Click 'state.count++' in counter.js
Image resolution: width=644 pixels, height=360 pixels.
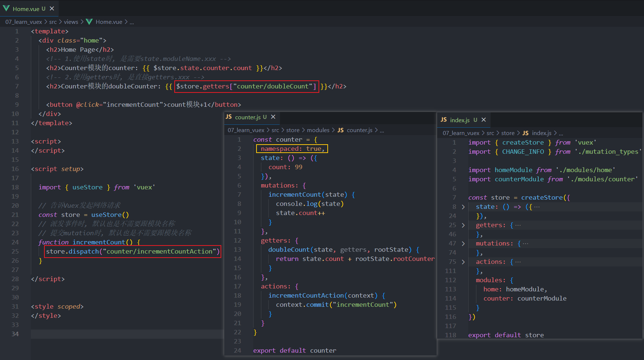coord(301,213)
